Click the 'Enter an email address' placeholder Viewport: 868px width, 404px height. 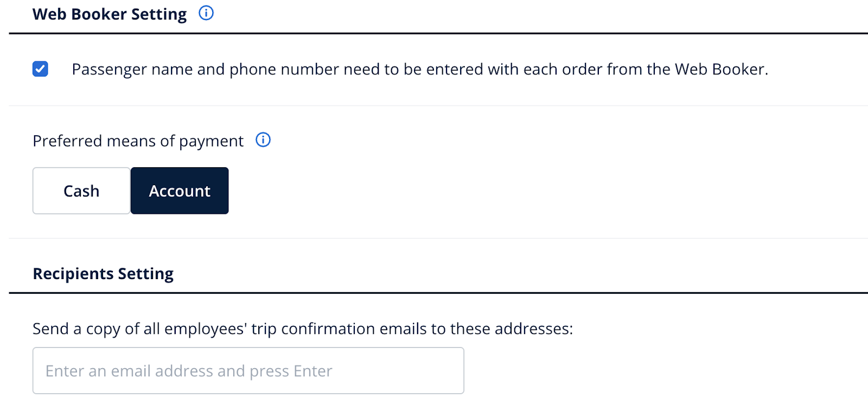pyautogui.click(x=189, y=371)
